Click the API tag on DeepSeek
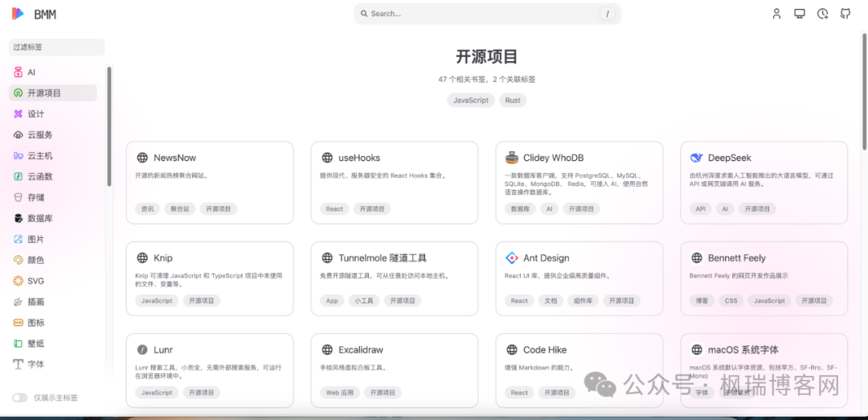The image size is (868, 420). point(700,209)
